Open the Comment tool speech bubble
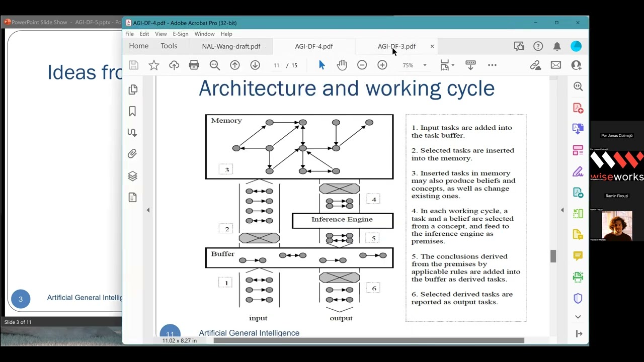Screen dimensions: 644x362 pos(578,256)
